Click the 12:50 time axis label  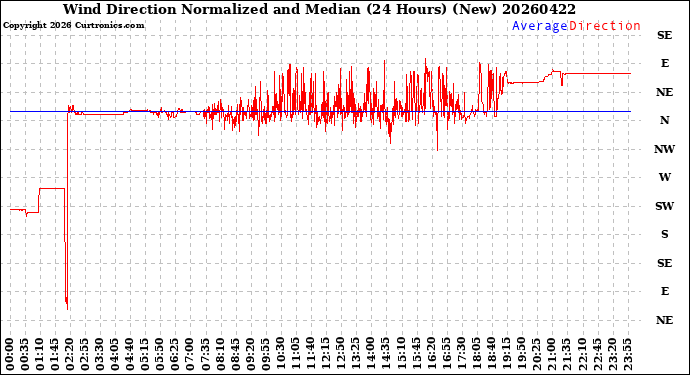point(341,354)
